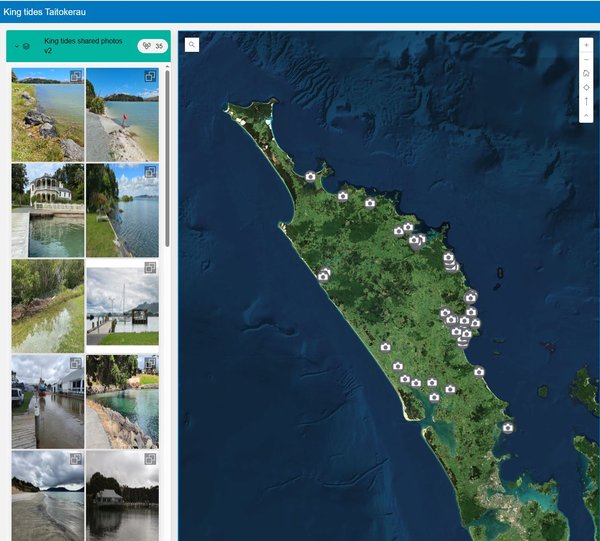Click the layer icon beside King tides title
Viewport: 600px width, 541px height.
[26, 46]
